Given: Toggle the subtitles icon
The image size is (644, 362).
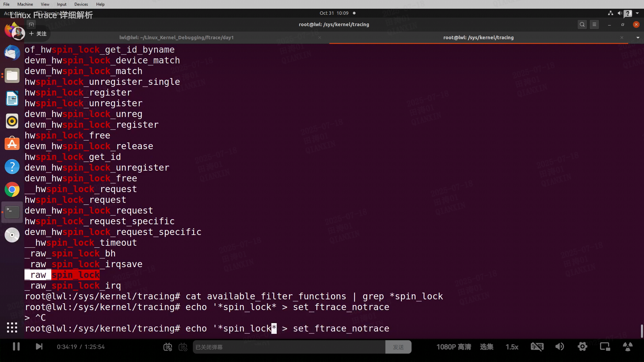Looking at the screenshot, I should click(537, 347).
